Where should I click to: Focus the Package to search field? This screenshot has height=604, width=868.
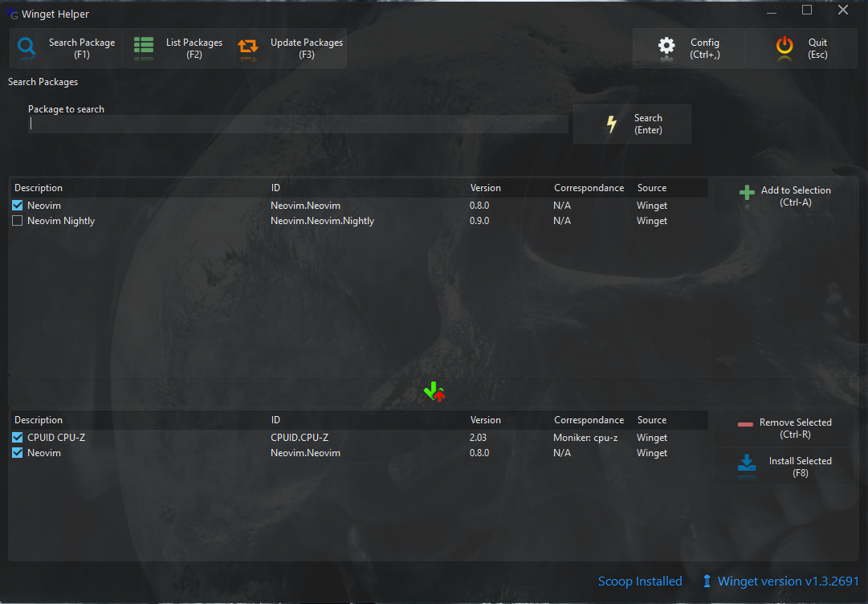pyautogui.click(x=298, y=124)
